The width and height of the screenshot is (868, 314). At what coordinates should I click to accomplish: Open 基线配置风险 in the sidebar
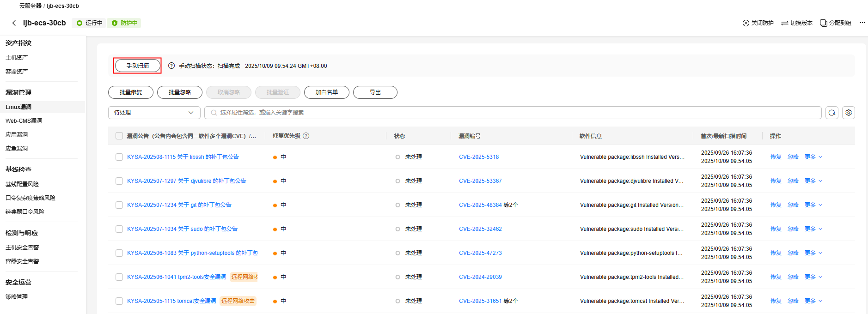click(x=22, y=184)
